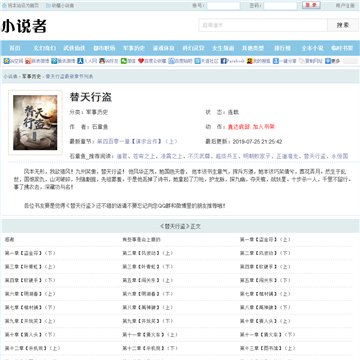Open chapter 第三章【叶青虹】(上)
Image resolution: width=360 pixels, height=360 pixels.
coord(30,267)
